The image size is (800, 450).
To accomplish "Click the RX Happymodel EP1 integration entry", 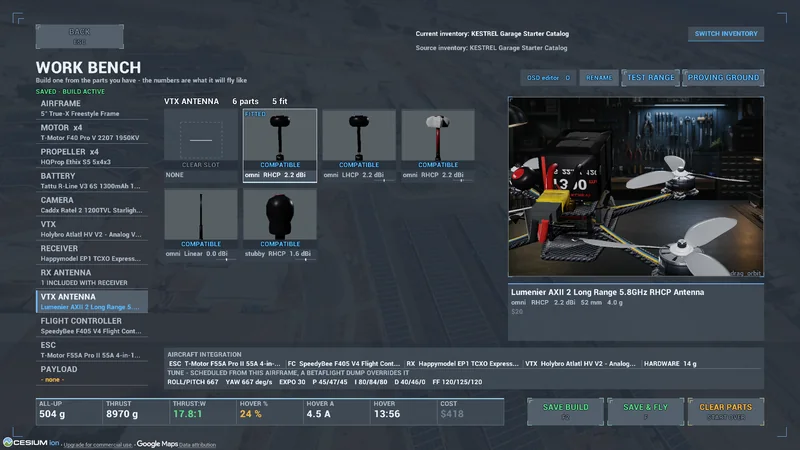I will 462,364.
